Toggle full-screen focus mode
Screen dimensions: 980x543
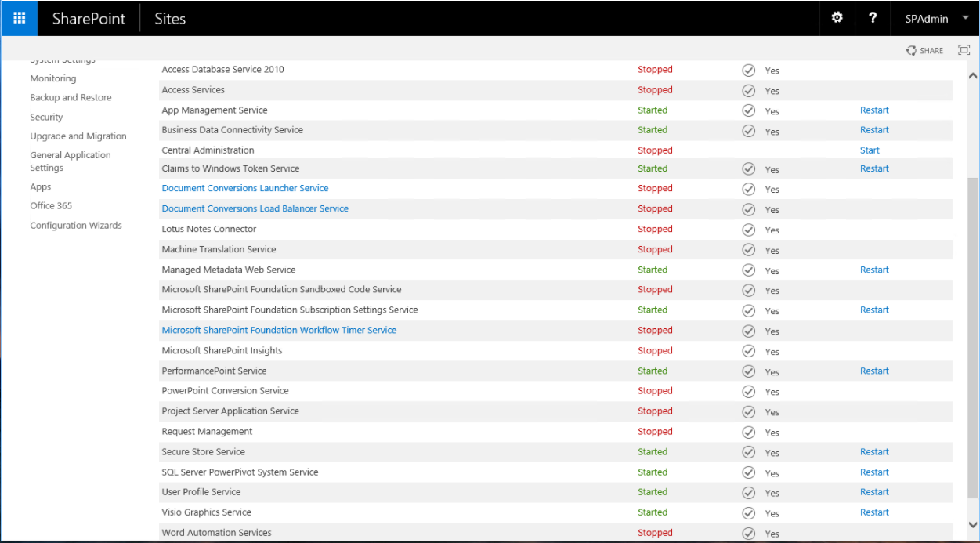click(x=964, y=49)
